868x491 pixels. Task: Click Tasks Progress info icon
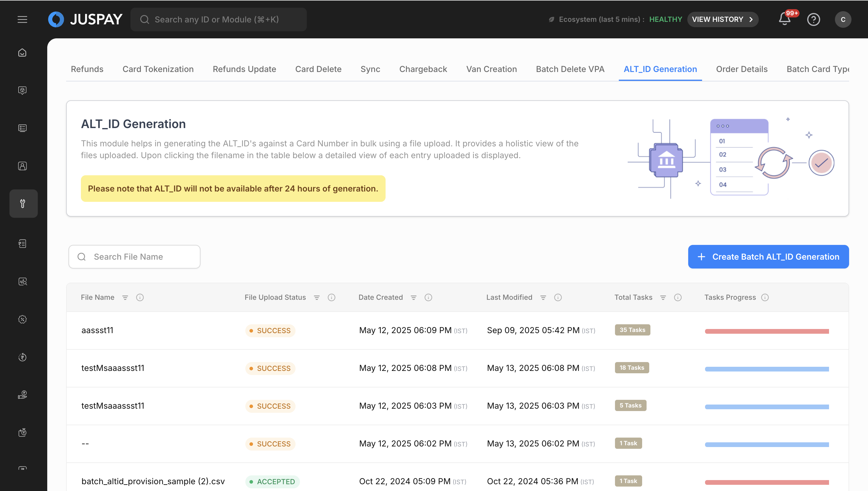(765, 297)
